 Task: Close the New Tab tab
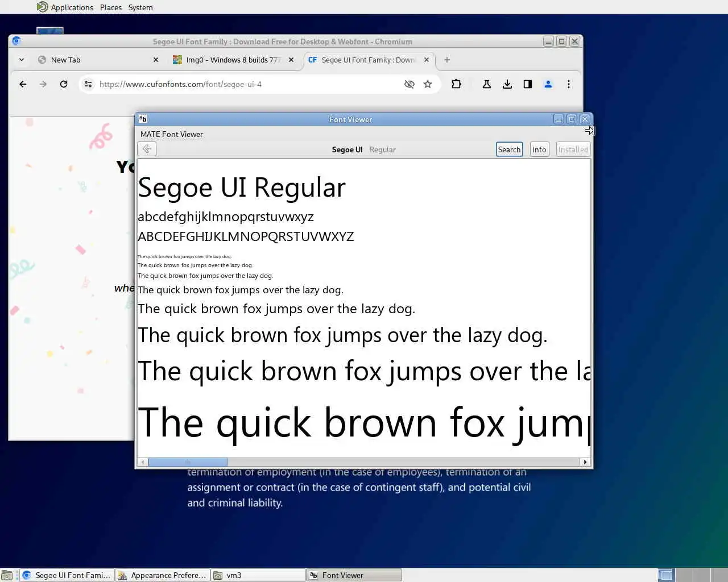156,60
